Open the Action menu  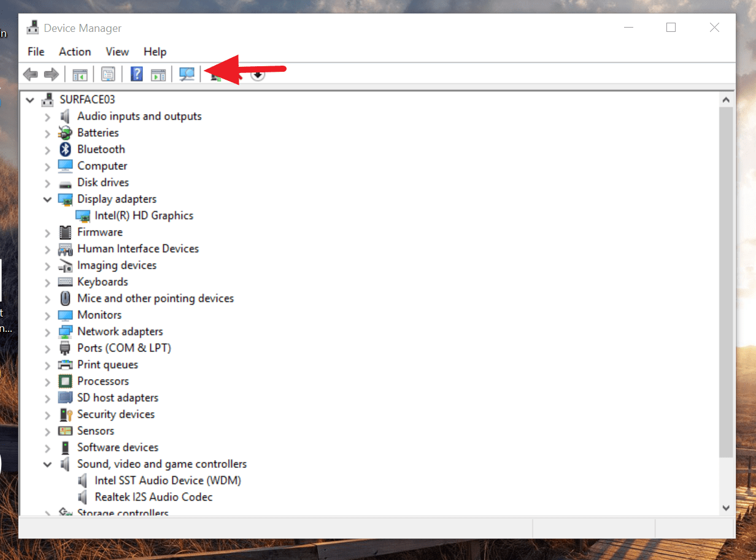point(74,52)
